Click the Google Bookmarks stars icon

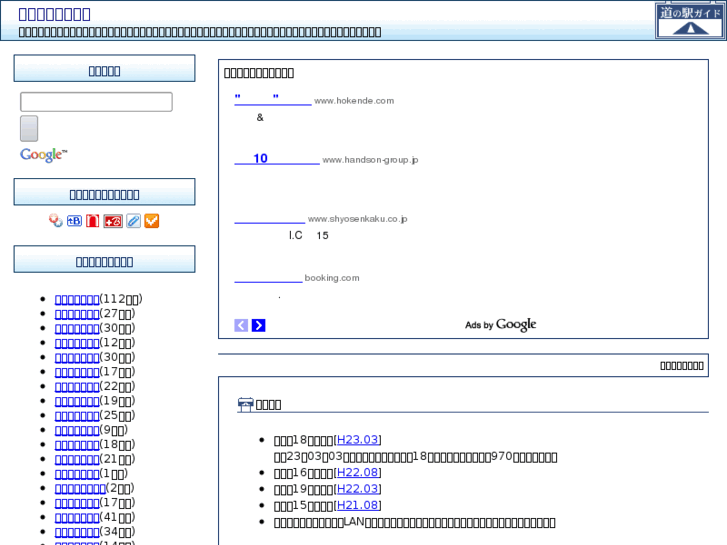[56, 221]
